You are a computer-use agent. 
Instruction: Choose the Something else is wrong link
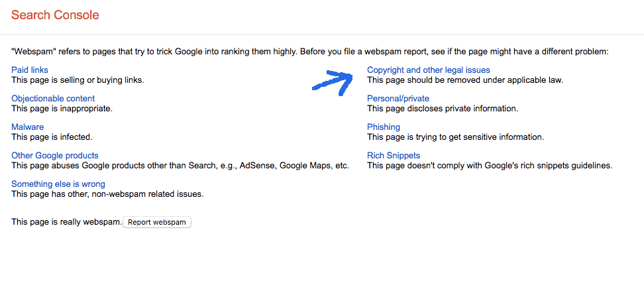click(x=58, y=184)
